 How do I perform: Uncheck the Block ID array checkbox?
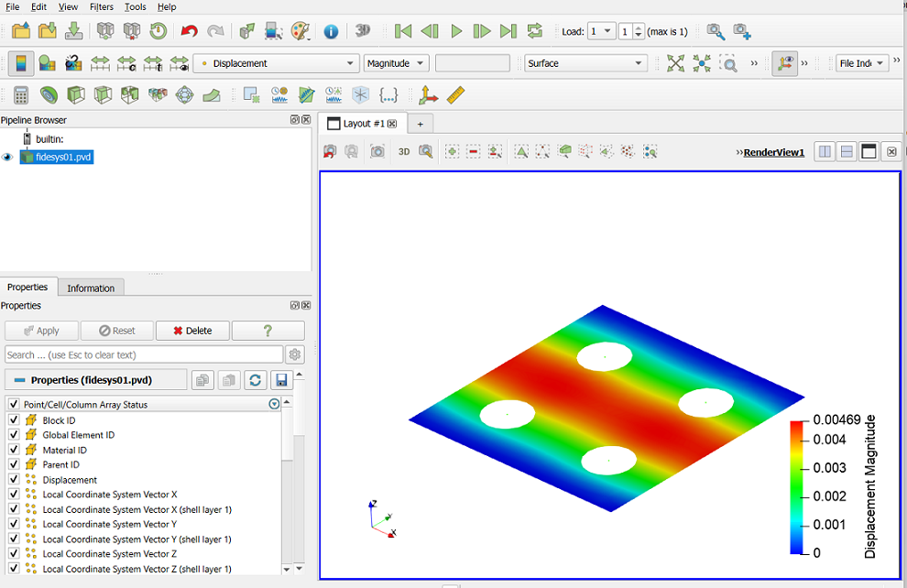click(14, 419)
